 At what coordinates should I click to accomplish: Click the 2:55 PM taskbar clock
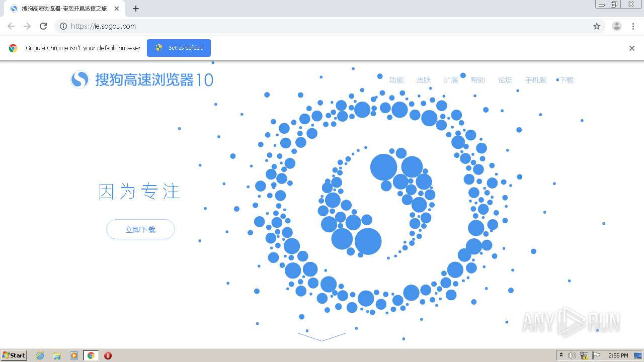[x=618, y=355]
